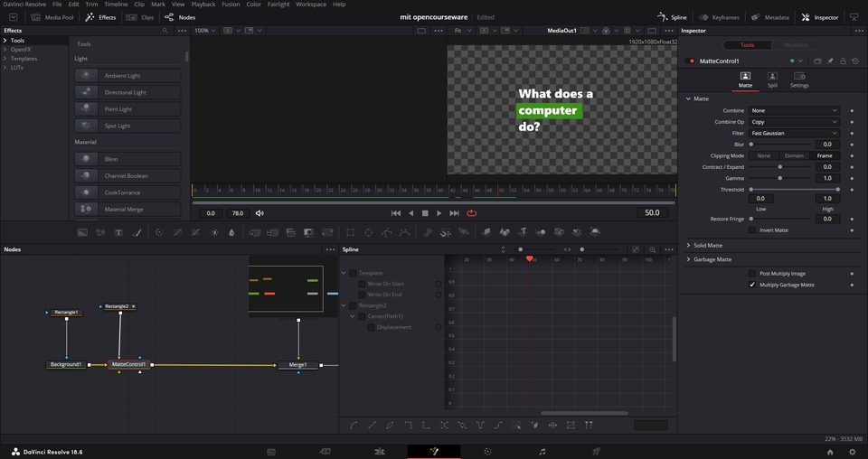
Task: Add a Rectangle mask tool from the toolbar
Action: pos(350,233)
